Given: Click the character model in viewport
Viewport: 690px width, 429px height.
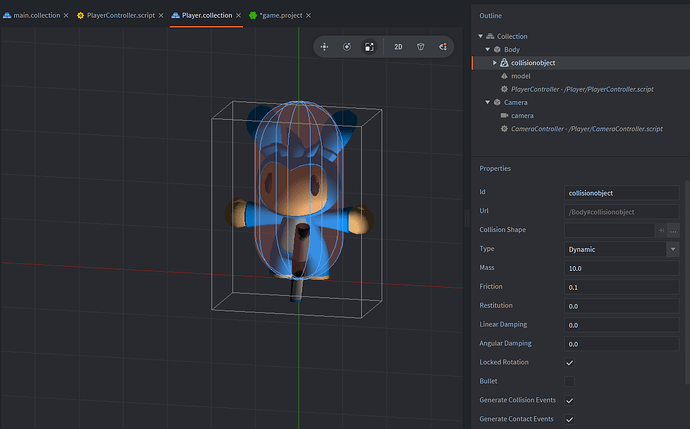Looking at the screenshot, I should [x=298, y=200].
